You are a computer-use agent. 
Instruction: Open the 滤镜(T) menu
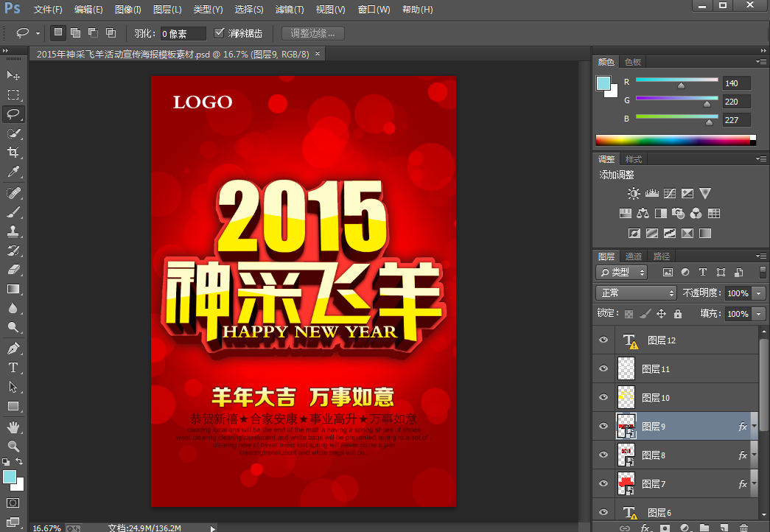[290, 10]
